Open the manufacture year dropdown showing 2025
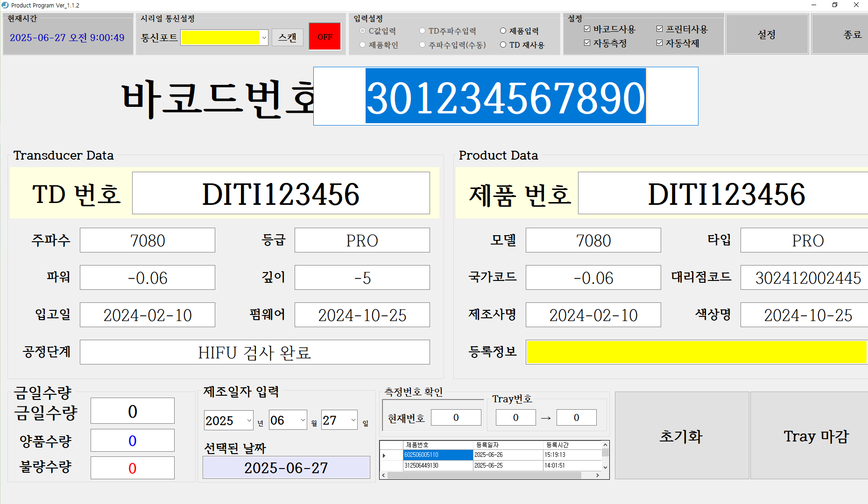This screenshot has width=868, height=504. point(248,420)
